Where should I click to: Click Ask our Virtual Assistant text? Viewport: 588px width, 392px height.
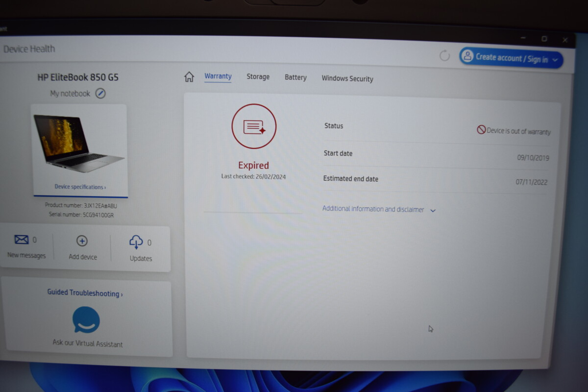(88, 343)
